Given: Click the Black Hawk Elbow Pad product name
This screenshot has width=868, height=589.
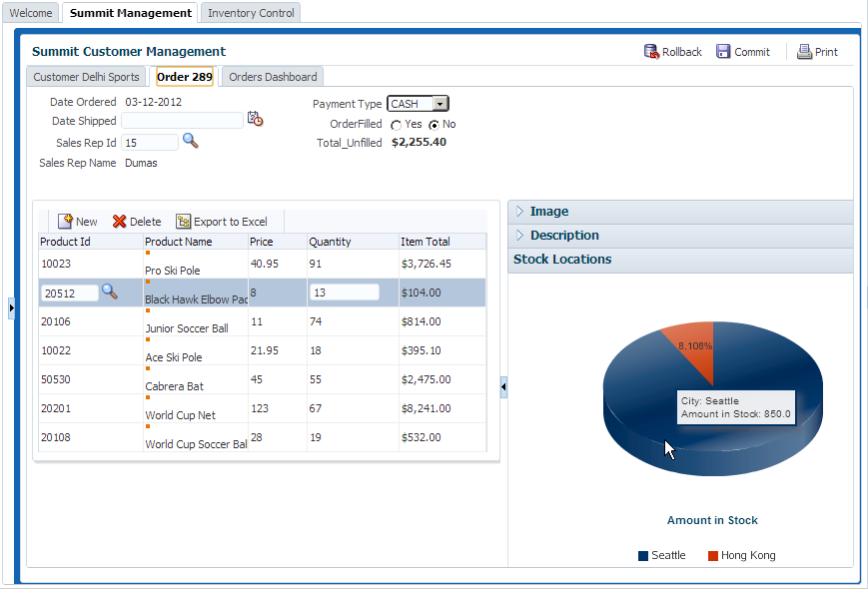Looking at the screenshot, I should click(196, 299).
